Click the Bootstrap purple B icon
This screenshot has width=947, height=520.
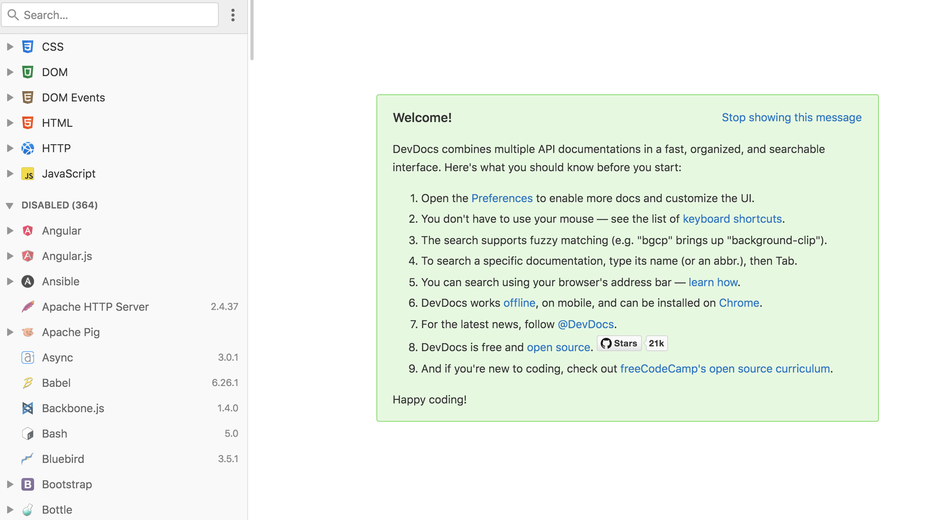coord(28,484)
